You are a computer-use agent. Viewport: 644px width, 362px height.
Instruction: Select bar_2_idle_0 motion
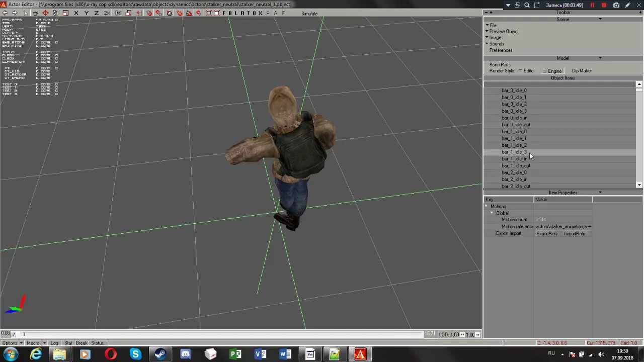pyautogui.click(x=514, y=172)
